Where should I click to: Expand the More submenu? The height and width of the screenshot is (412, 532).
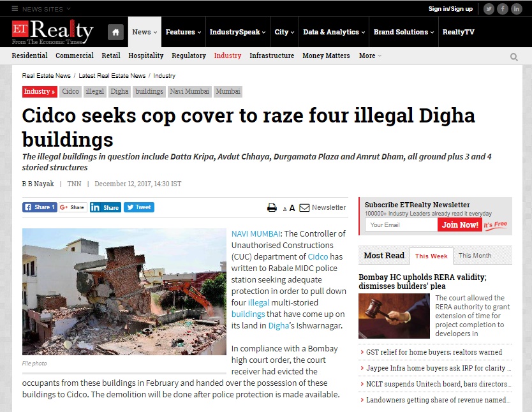pyautogui.click(x=370, y=55)
